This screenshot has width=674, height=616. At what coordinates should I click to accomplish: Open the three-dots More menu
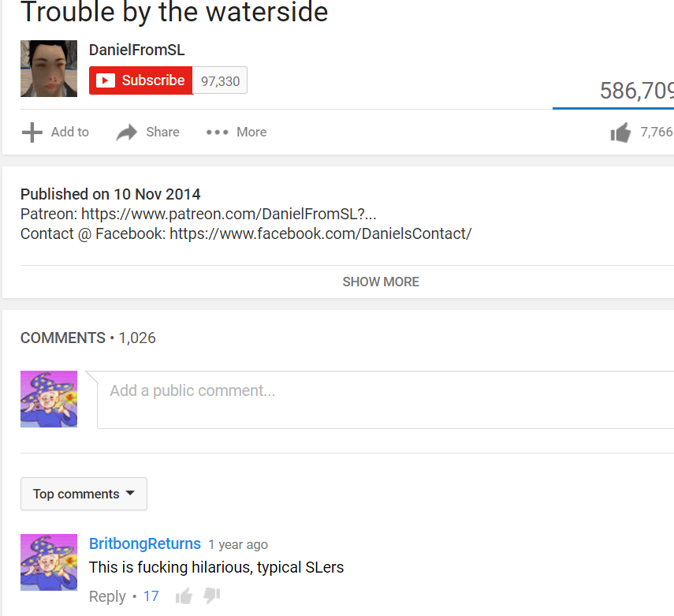point(236,132)
